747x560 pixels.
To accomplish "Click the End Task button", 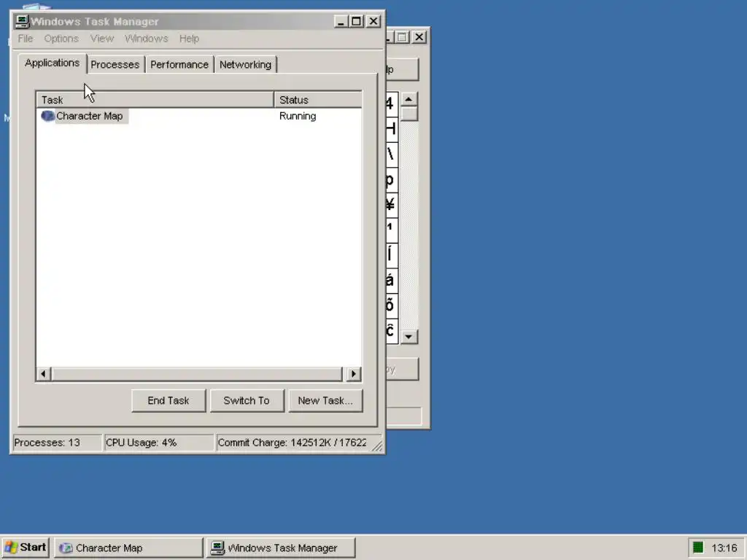I will click(169, 400).
